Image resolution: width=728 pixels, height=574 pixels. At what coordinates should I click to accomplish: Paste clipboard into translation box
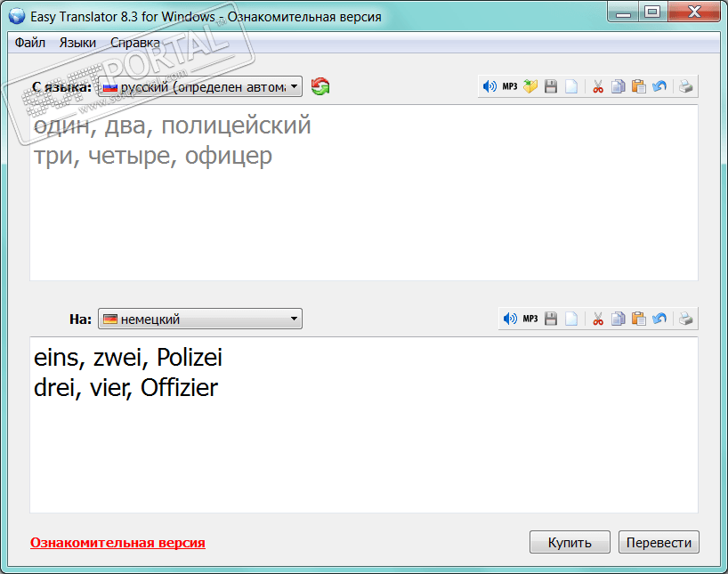(x=639, y=319)
